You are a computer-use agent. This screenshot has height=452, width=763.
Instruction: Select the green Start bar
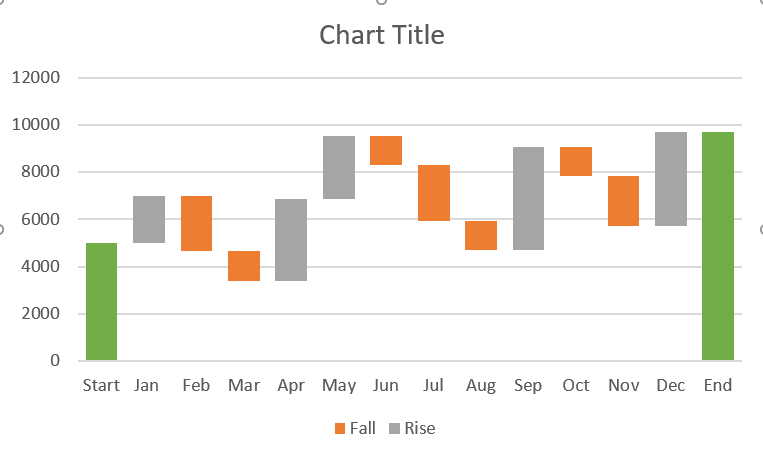pos(101,301)
